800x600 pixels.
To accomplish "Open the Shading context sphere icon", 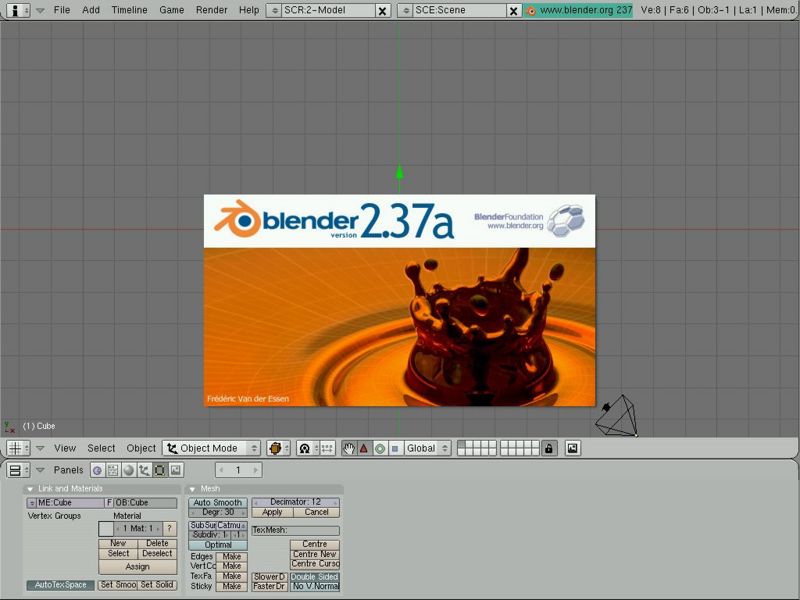I will pyautogui.click(x=129, y=470).
